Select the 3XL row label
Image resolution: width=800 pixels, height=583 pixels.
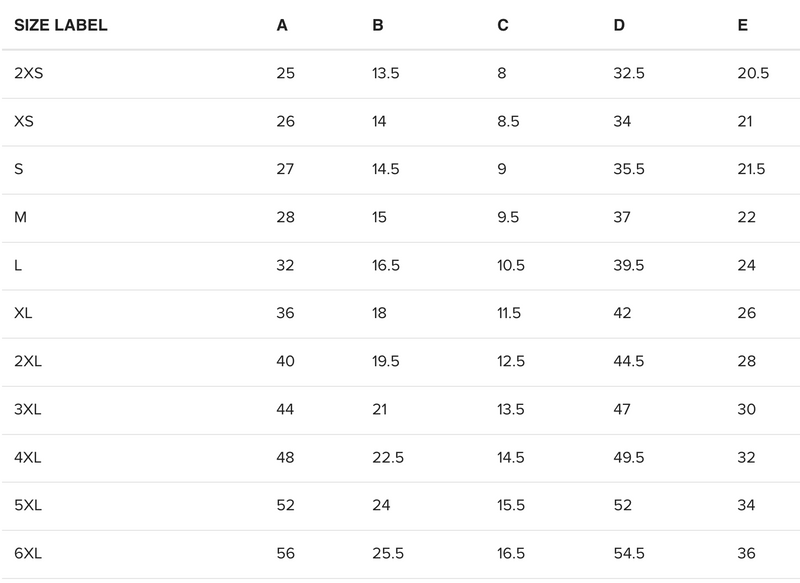point(28,410)
